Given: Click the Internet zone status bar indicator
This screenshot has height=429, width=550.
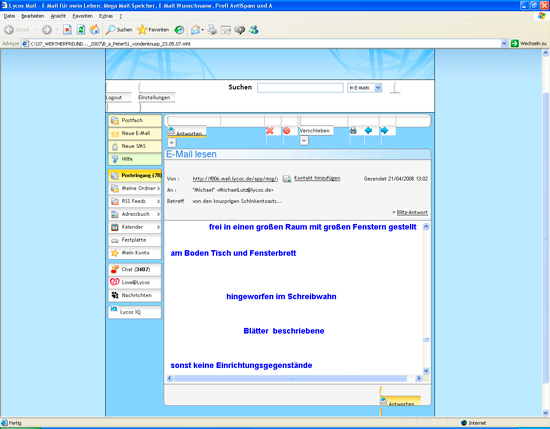Looking at the screenshot, I should point(474,423).
